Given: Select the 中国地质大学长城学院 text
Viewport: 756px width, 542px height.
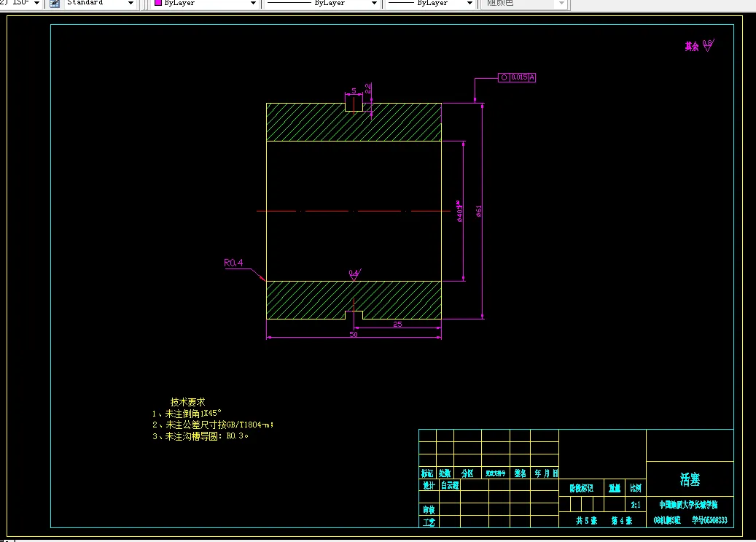Looking at the screenshot, I should click(x=688, y=505).
